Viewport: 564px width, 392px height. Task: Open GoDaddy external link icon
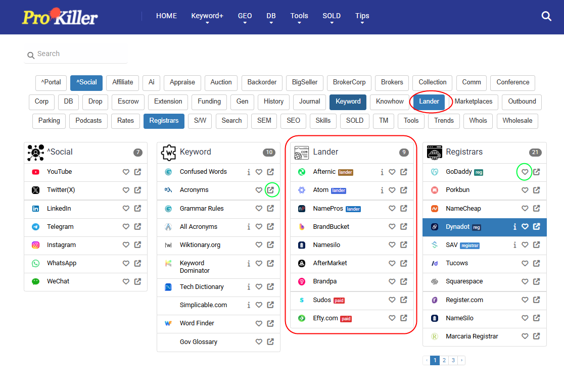(536, 172)
